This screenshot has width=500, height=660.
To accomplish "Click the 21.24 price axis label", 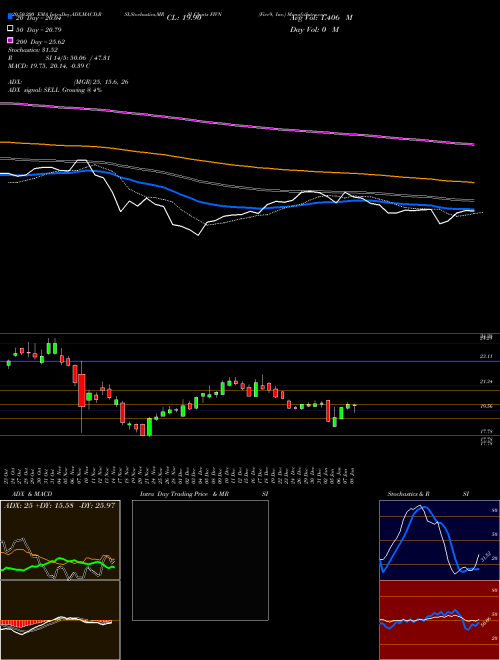I will pos(486,381).
